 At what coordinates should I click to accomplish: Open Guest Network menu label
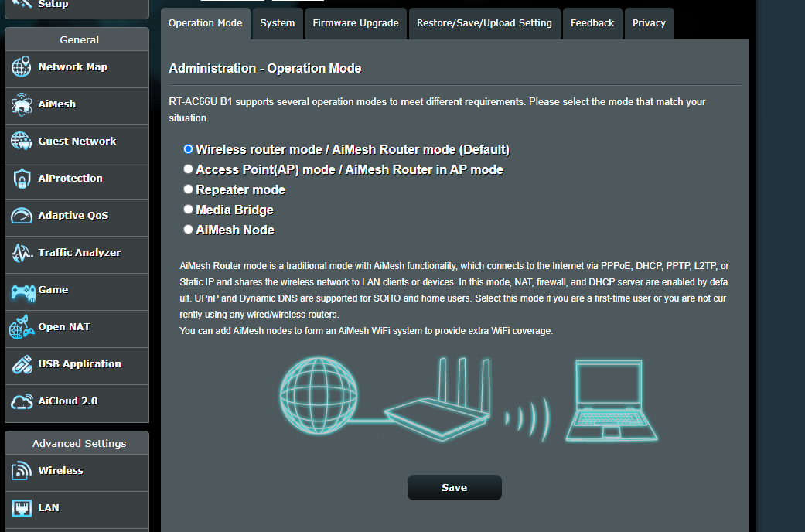click(77, 141)
